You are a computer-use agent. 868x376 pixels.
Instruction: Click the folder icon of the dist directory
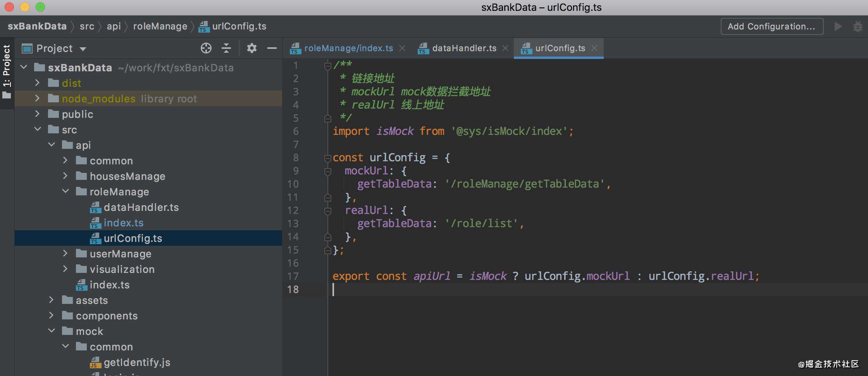53,83
